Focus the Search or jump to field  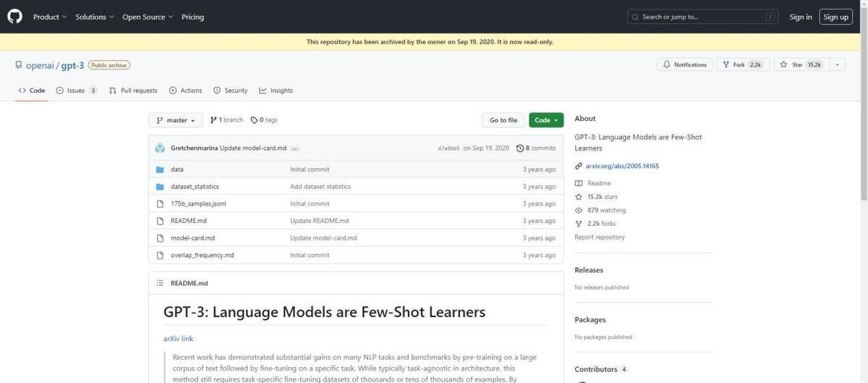pos(703,17)
